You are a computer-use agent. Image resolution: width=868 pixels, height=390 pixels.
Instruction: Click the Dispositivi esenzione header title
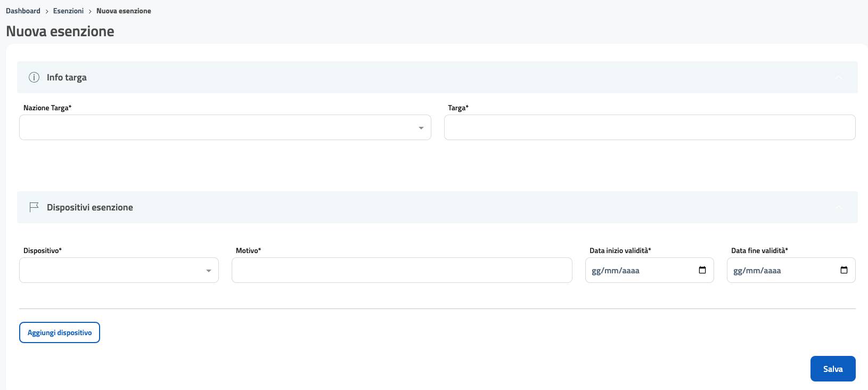[90, 207]
